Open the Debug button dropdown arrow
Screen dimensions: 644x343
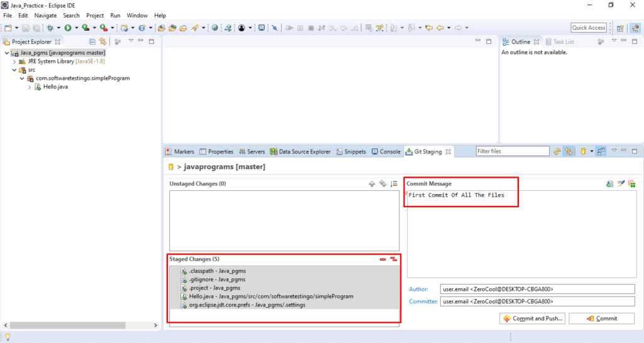point(58,28)
